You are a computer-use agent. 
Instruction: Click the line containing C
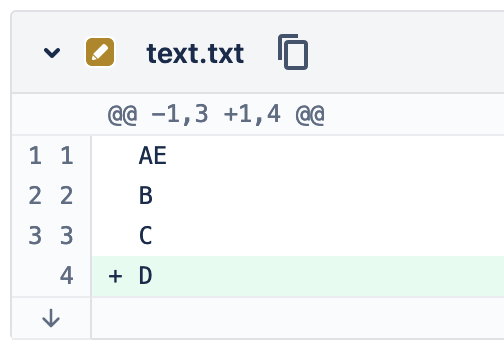(298, 236)
